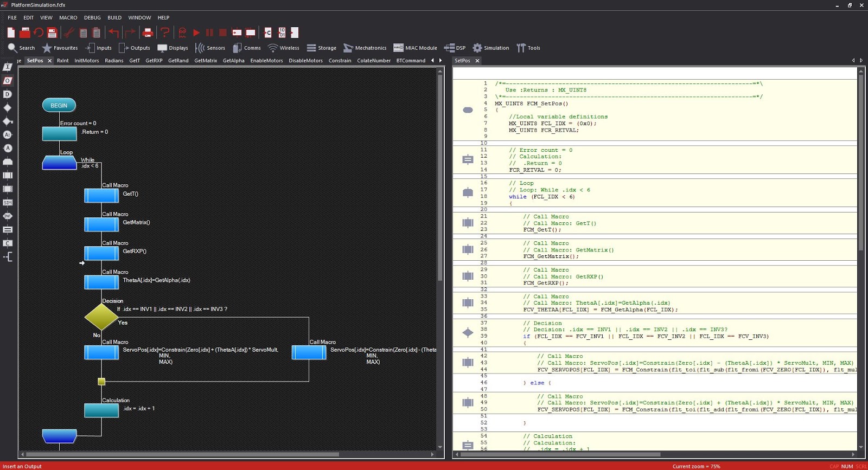This screenshot has width=868, height=470.
Task: Stop the simulation with square button
Action: 222,33
